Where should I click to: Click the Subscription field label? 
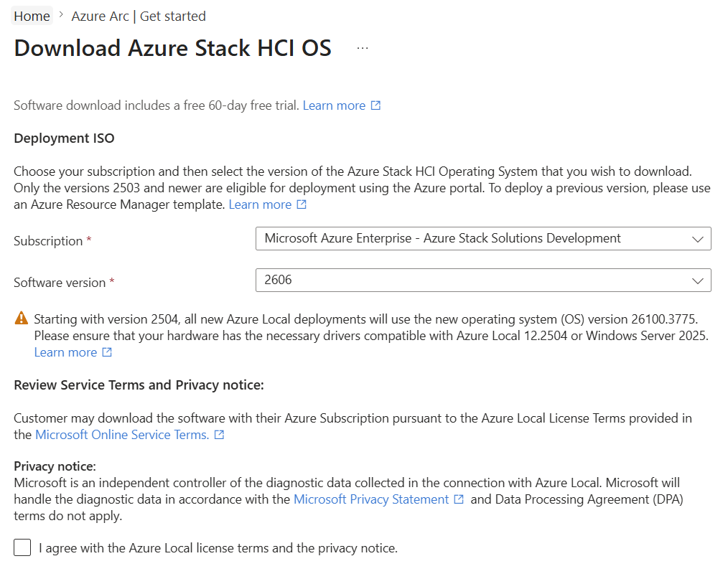tap(48, 241)
